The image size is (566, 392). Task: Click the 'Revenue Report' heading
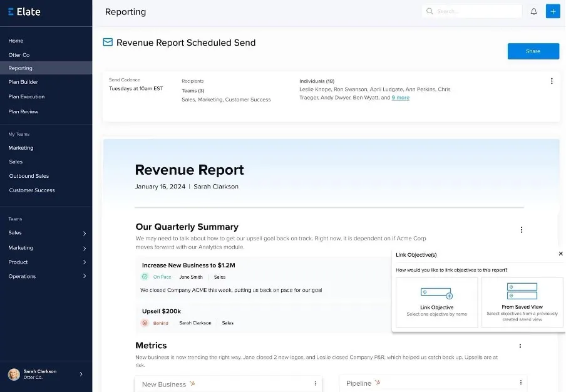coord(190,170)
